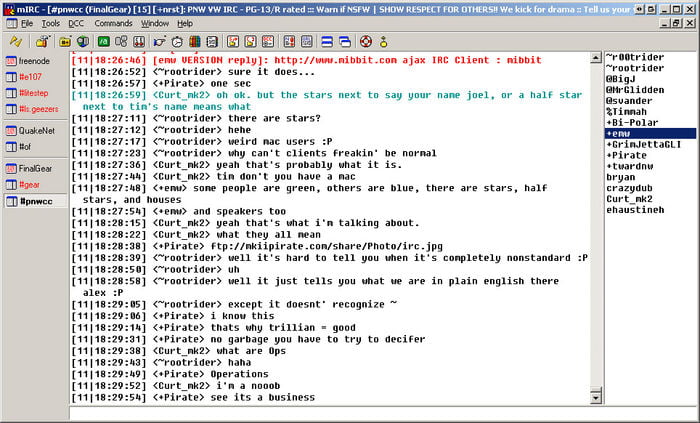Click the About mIRC toolbar icon

tap(384, 42)
